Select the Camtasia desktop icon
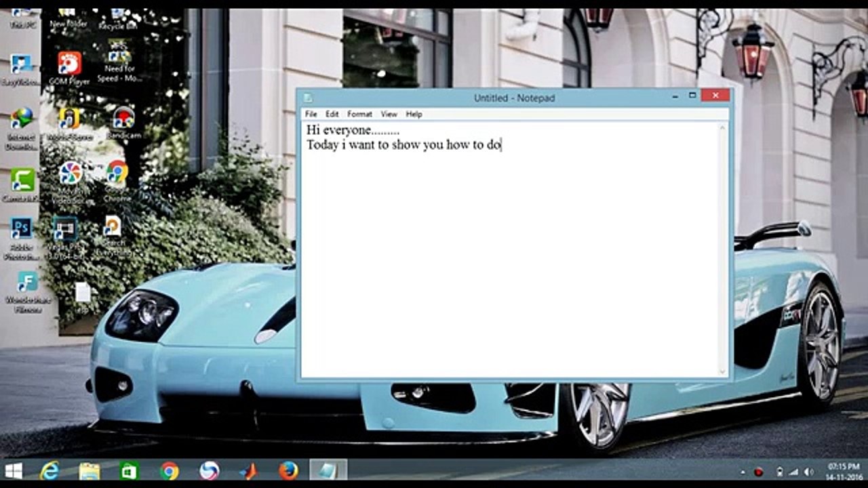This screenshot has height=488, width=868. click(x=22, y=186)
